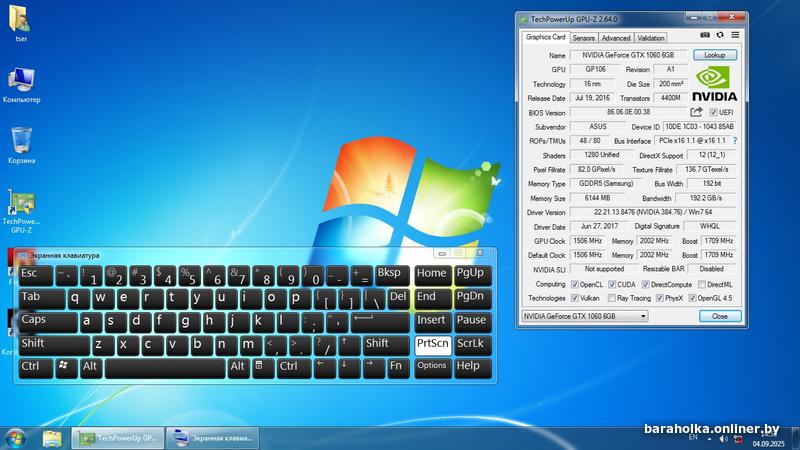Click the Lookup button
The image size is (800, 450).
(714, 55)
